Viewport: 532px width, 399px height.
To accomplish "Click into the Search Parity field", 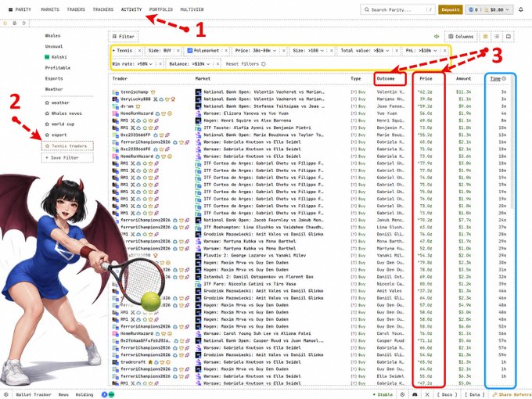I will click(x=397, y=9).
